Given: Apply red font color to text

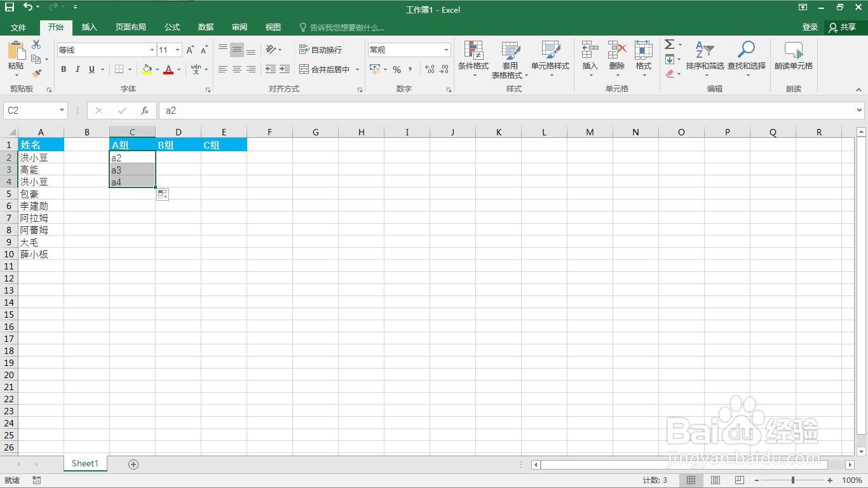Looking at the screenshot, I should 168,69.
